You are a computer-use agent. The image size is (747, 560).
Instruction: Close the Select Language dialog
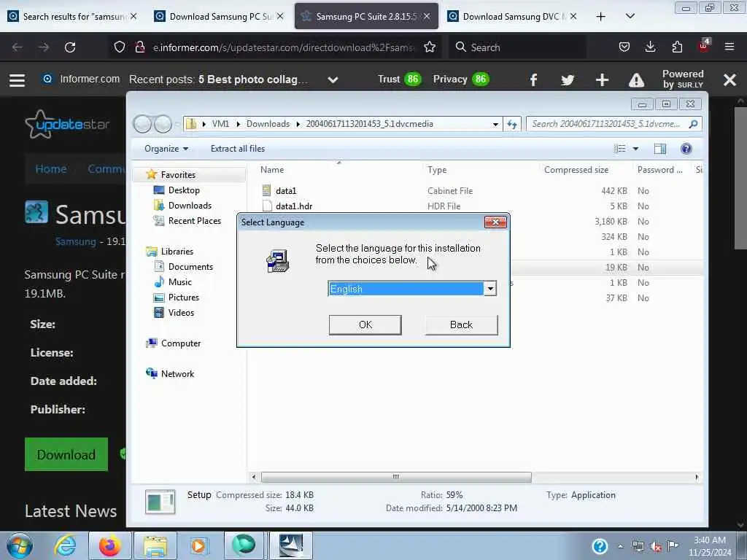tap(495, 222)
